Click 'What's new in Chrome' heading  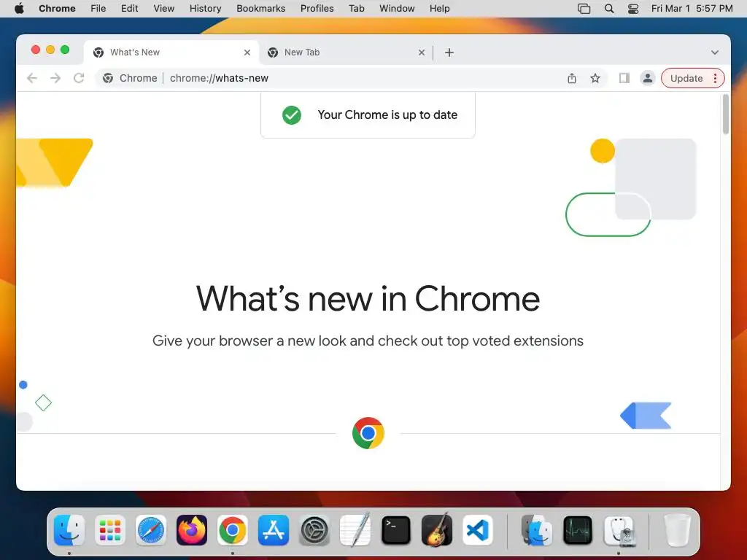(x=368, y=299)
